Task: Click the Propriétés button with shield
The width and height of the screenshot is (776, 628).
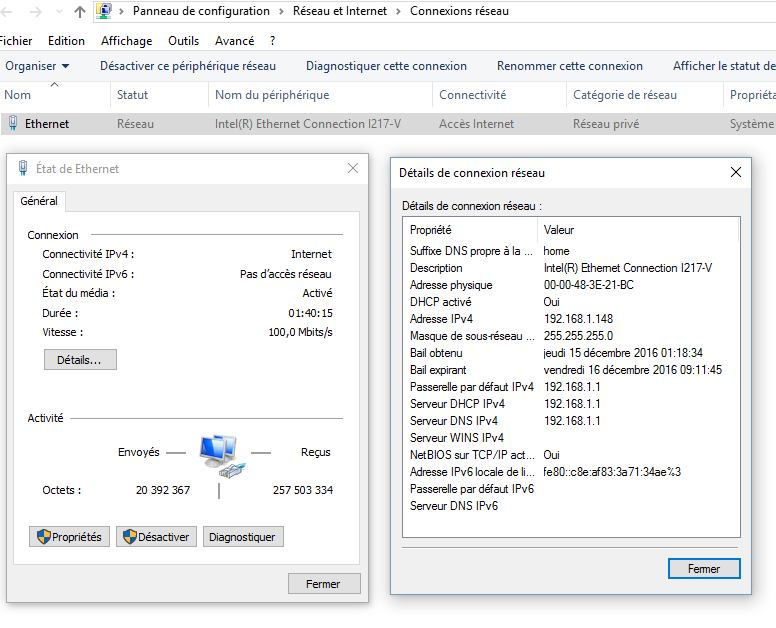Action: [69, 537]
